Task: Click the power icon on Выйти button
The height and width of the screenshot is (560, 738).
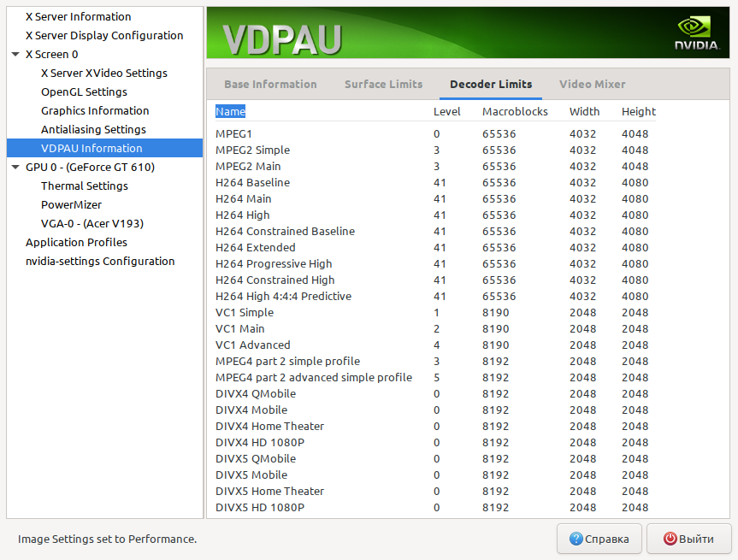Action: (670, 539)
